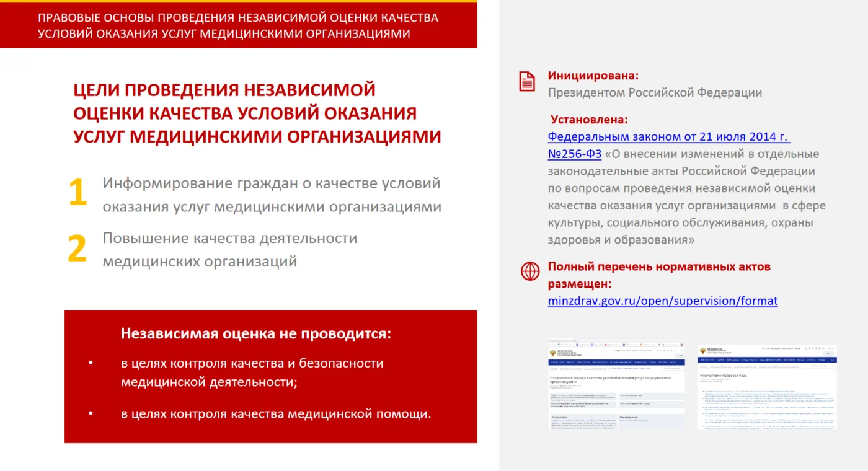
Task: Click the document icon beside Инициирована
Action: pos(526,82)
